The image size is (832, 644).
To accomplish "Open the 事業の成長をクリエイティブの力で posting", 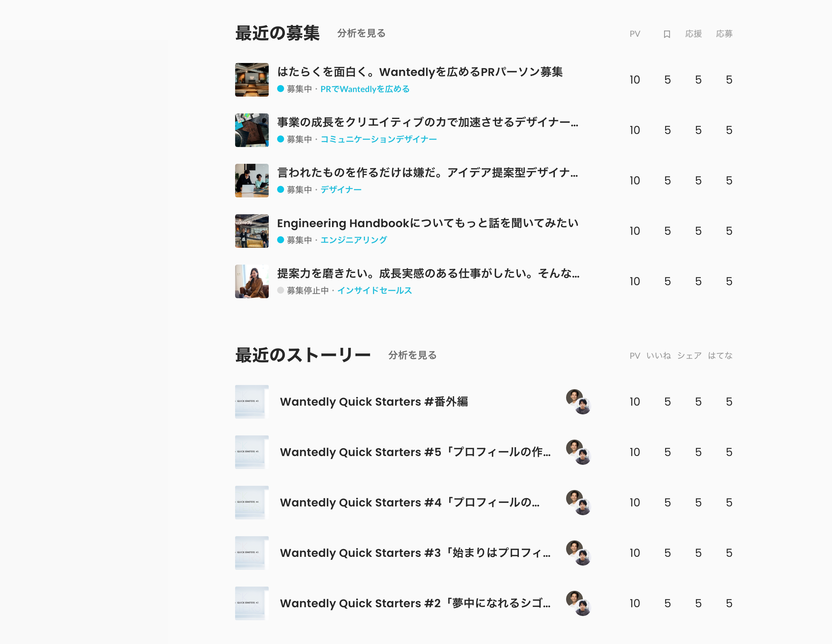I will click(x=428, y=122).
